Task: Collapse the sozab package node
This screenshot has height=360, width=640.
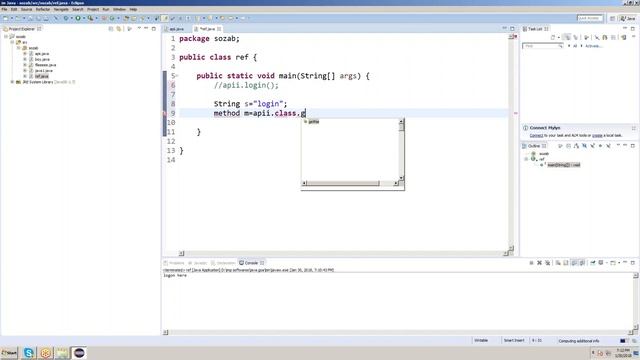Action: pyautogui.click(x=18, y=48)
